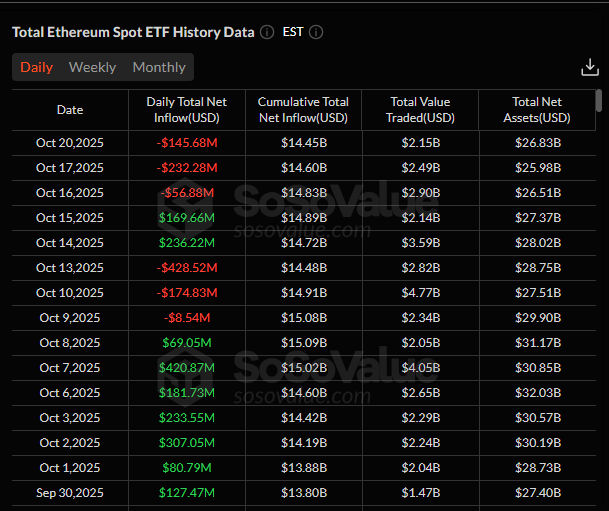The height and width of the screenshot is (511, 609).
Task: Click the Daily Total Net Inflow header
Action: click(x=187, y=110)
